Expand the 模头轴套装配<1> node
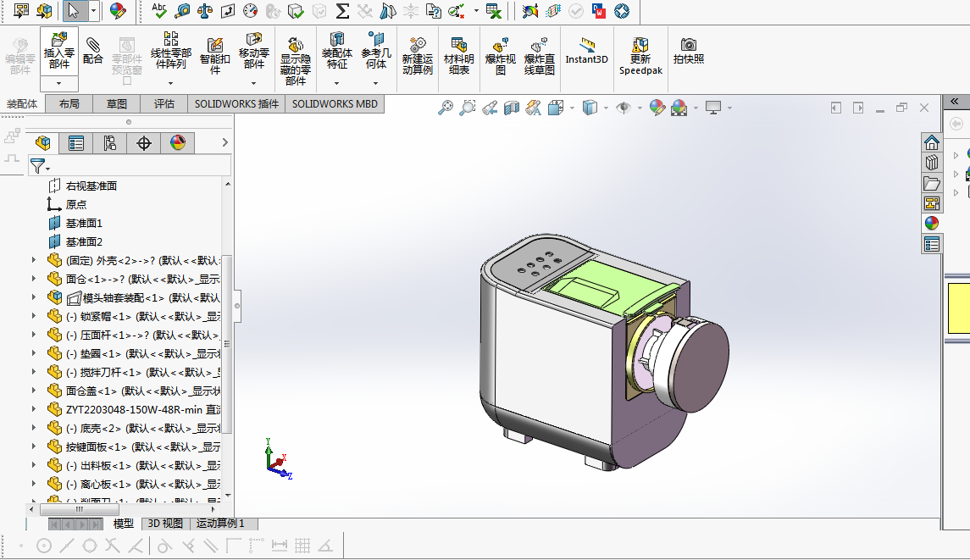The image size is (970, 560). [34, 297]
